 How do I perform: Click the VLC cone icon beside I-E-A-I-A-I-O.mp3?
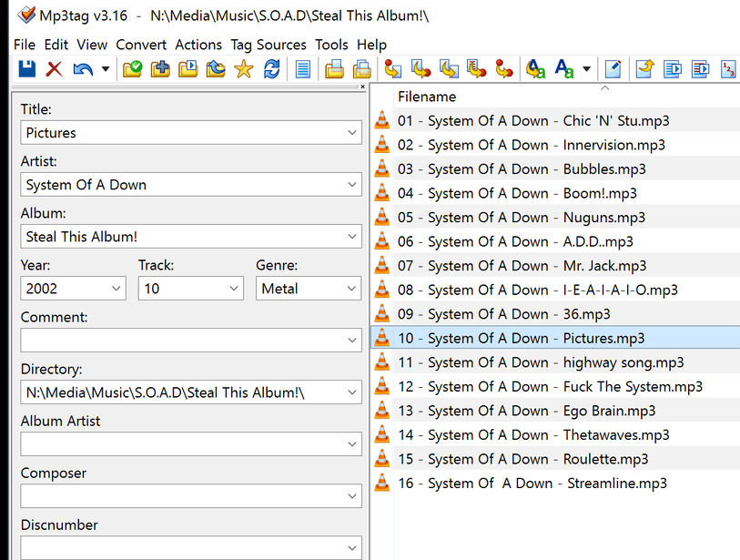(x=381, y=289)
